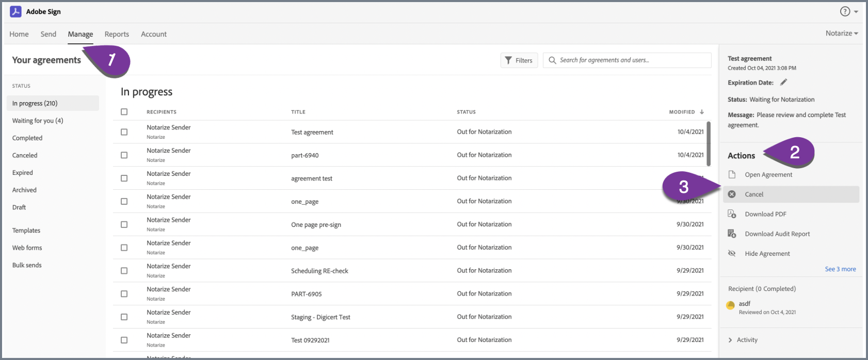Click the 'part-6940' title cell

305,155
